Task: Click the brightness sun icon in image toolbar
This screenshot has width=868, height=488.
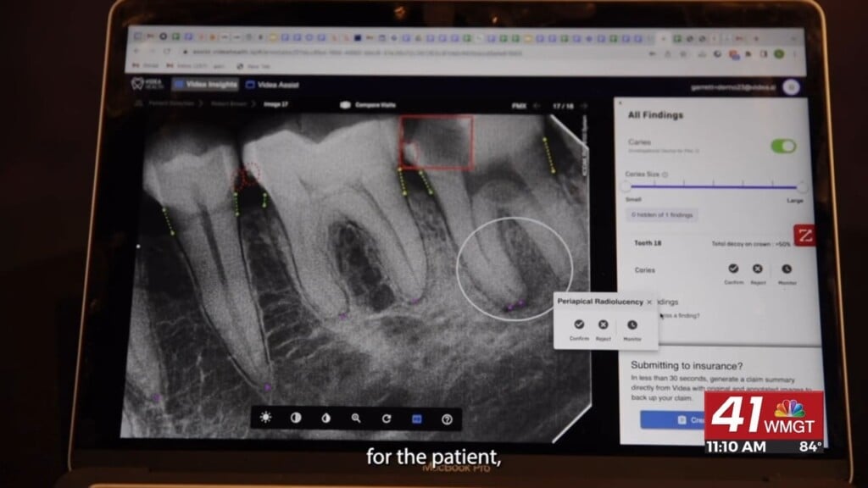Action: tap(265, 417)
